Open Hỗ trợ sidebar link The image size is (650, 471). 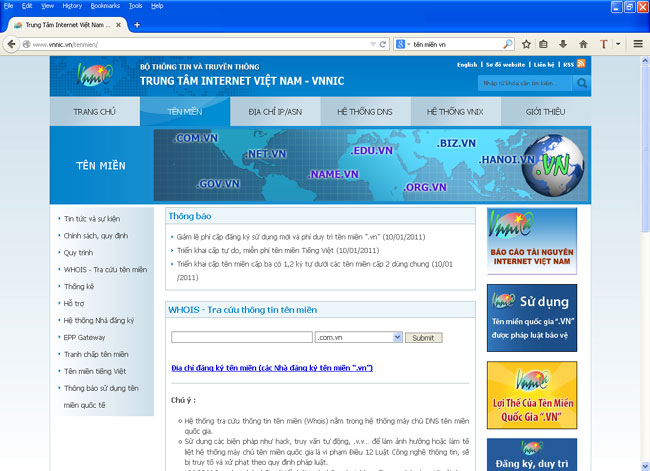74,303
